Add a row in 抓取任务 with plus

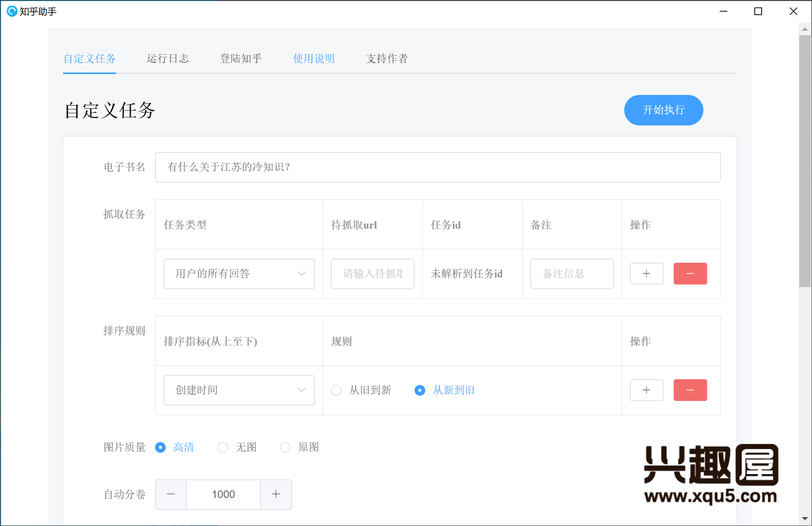[x=646, y=274]
